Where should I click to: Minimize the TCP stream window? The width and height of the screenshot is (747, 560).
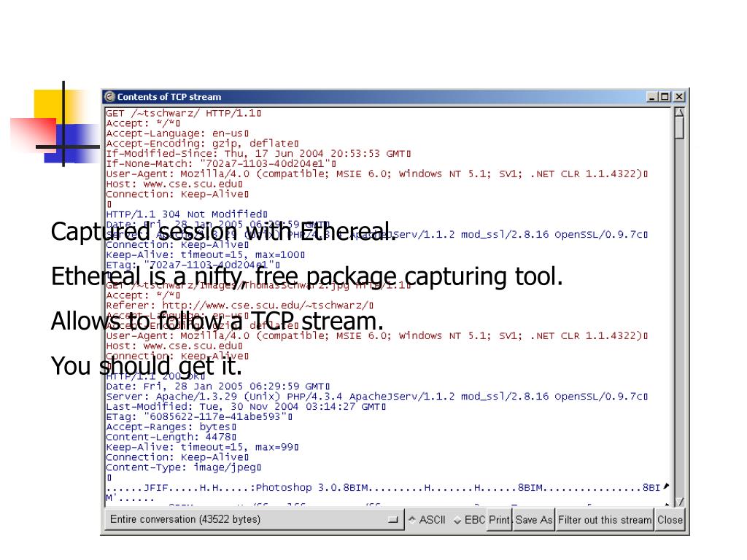pyautogui.click(x=652, y=97)
